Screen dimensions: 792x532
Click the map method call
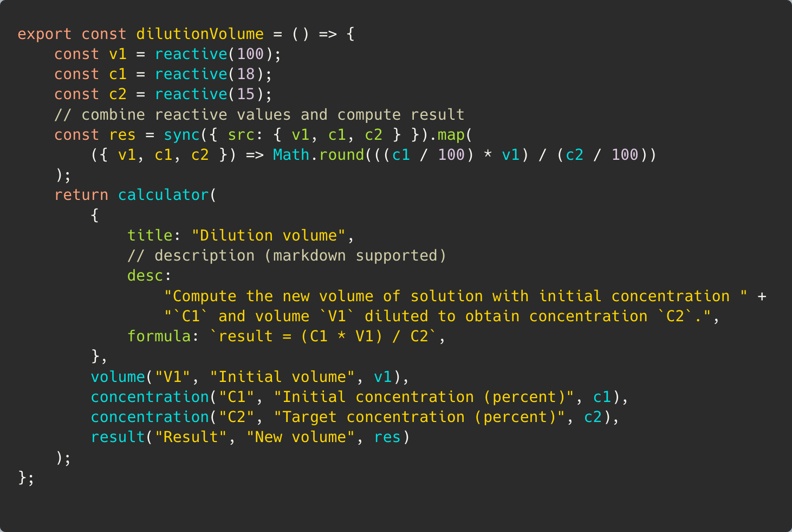(x=451, y=135)
